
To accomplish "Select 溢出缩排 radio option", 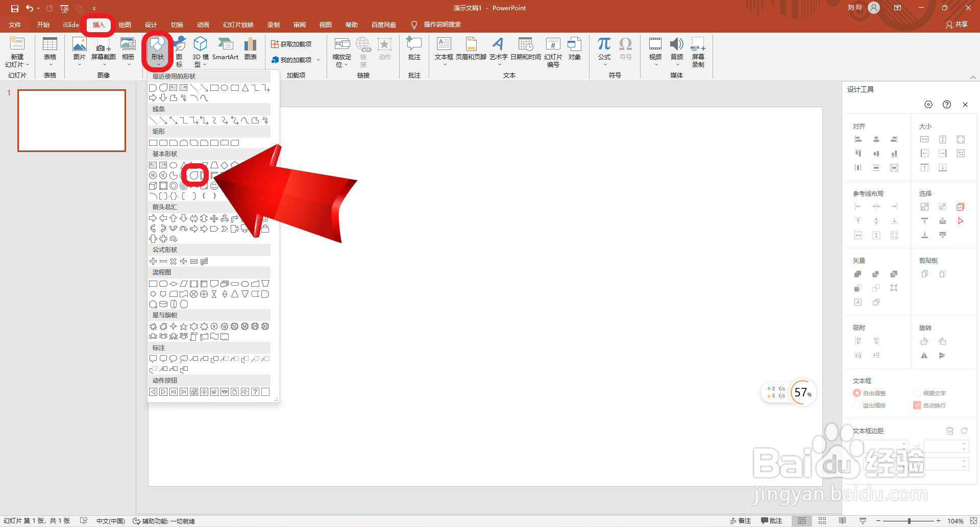I will [857, 405].
